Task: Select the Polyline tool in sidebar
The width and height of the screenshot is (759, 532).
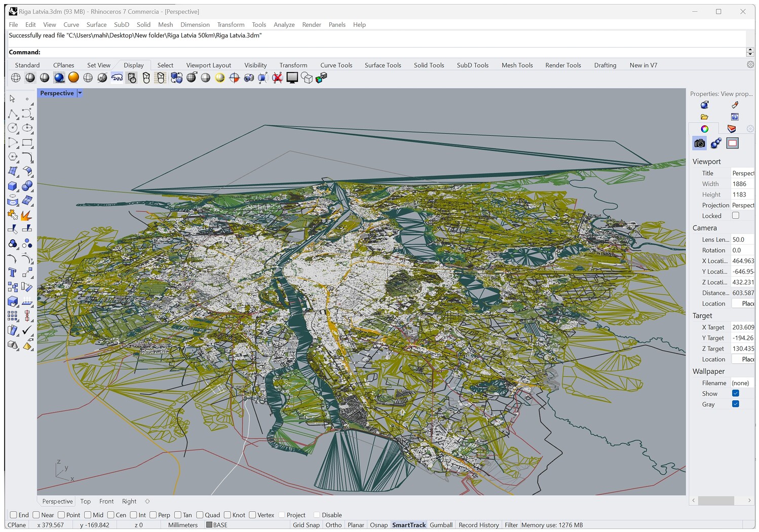Action: 13,114
